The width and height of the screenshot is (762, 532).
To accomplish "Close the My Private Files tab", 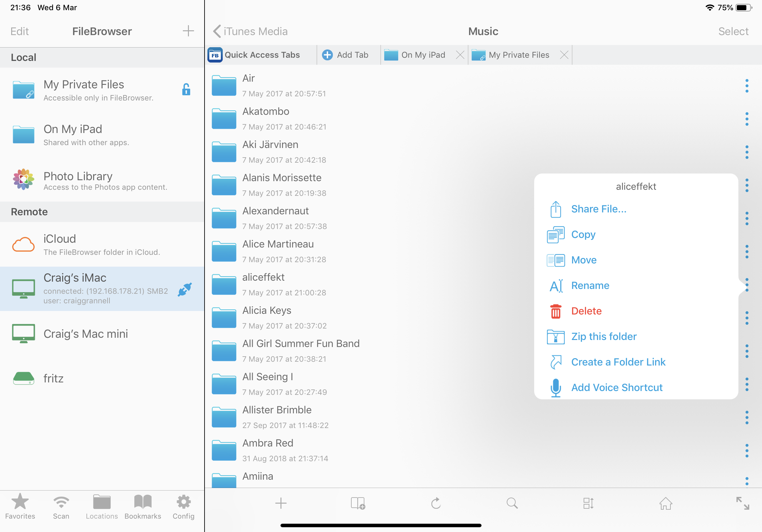I will [564, 55].
